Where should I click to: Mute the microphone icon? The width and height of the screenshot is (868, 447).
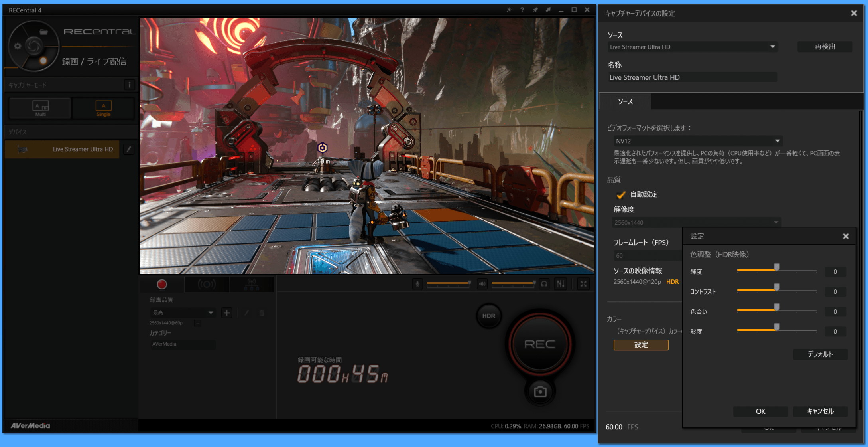[417, 284]
